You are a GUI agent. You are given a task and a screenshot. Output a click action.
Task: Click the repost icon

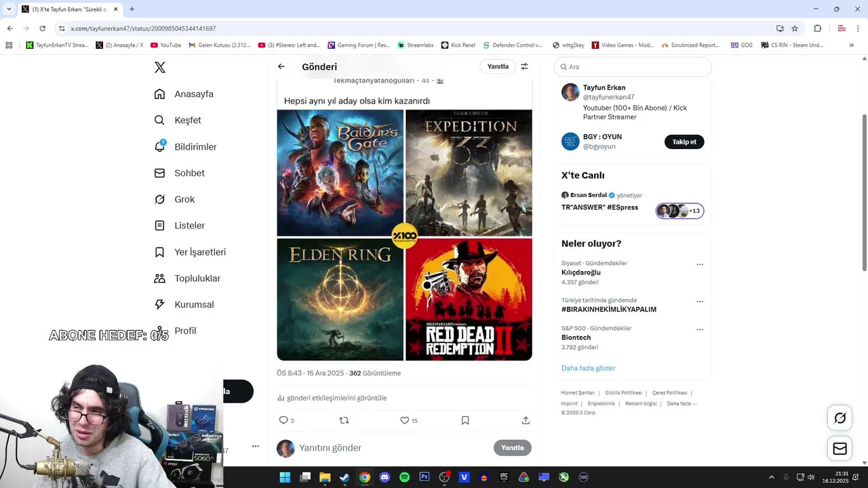(x=344, y=420)
